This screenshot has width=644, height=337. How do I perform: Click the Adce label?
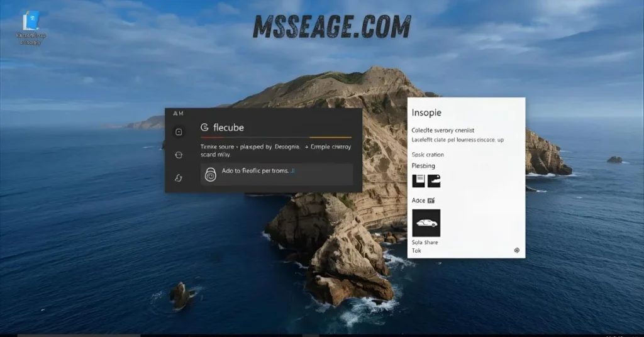pos(418,201)
